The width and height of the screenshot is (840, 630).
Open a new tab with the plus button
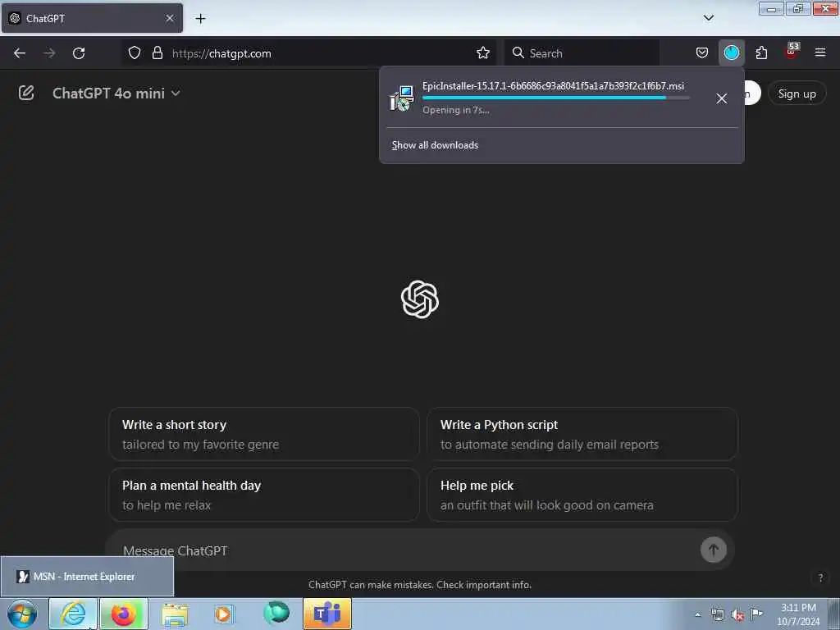coord(200,19)
